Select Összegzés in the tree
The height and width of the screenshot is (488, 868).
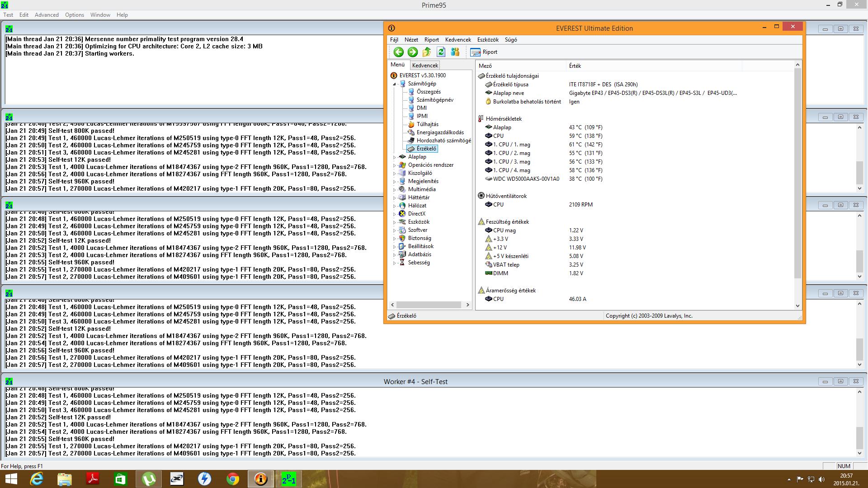(x=429, y=92)
